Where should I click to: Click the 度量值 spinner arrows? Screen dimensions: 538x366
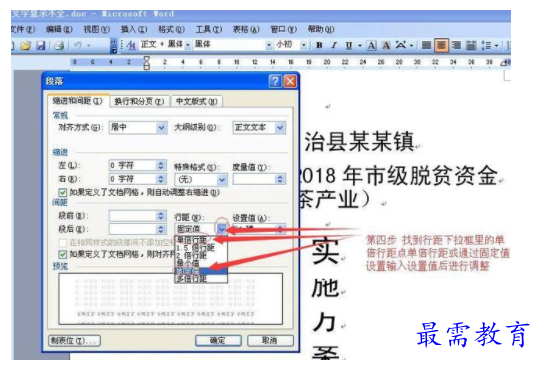point(280,179)
